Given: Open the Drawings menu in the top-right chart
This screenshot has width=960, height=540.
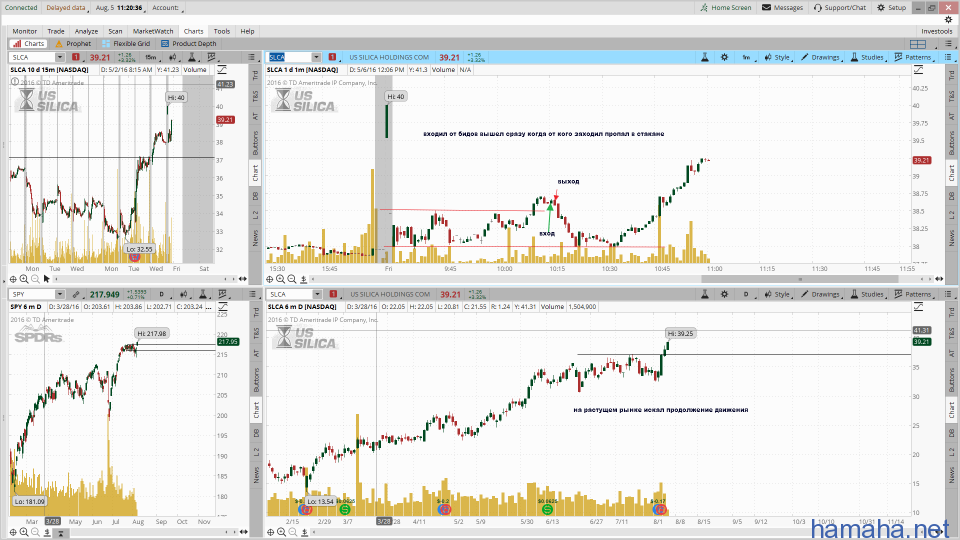Looking at the screenshot, I should coord(821,57).
